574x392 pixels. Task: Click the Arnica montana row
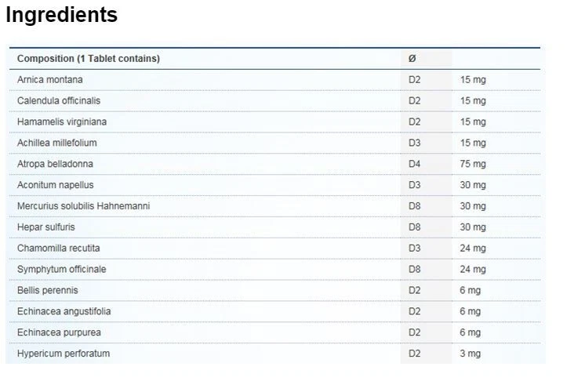pos(49,80)
